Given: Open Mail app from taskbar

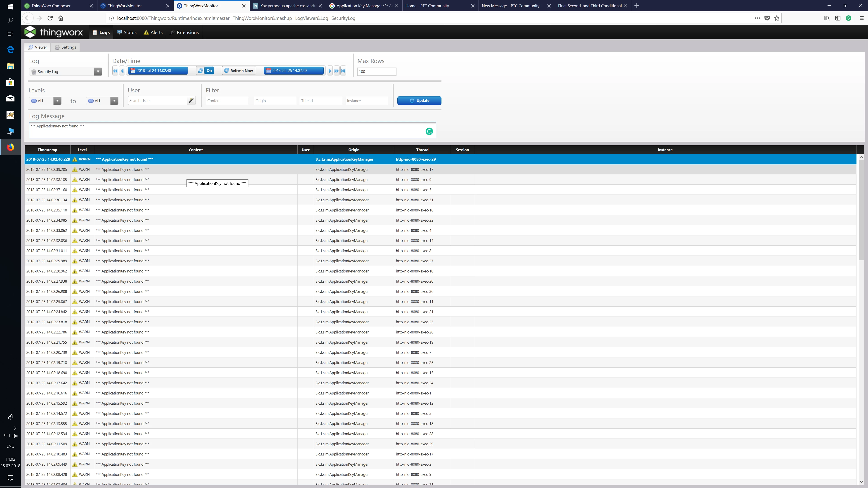Looking at the screenshot, I should [x=10, y=98].
